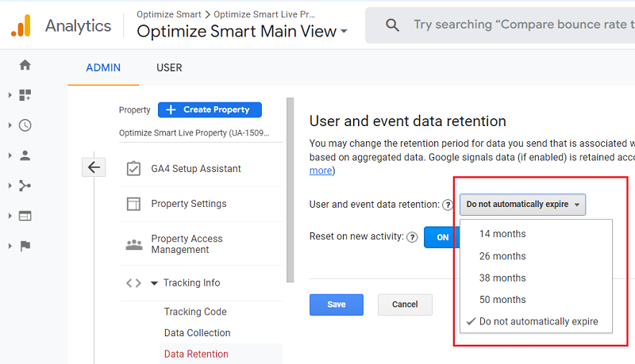Click the search magnifier icon

(x=392, y=25)
